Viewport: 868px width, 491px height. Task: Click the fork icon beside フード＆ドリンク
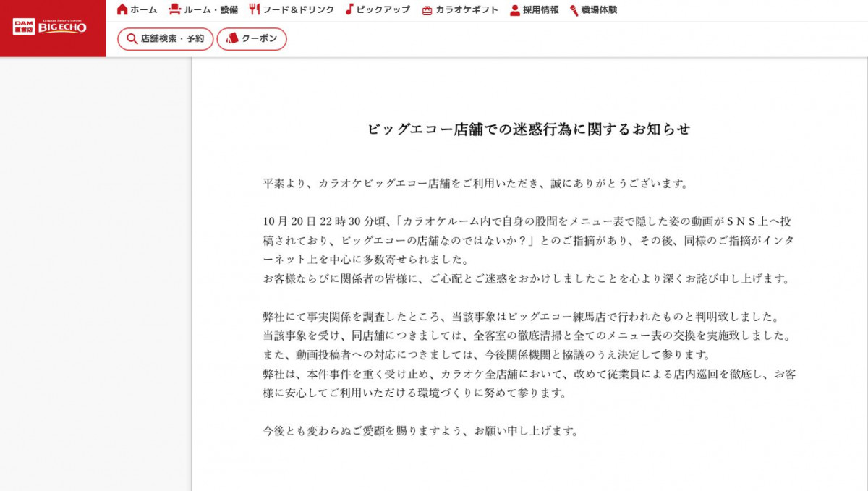[x=253, y=10]
